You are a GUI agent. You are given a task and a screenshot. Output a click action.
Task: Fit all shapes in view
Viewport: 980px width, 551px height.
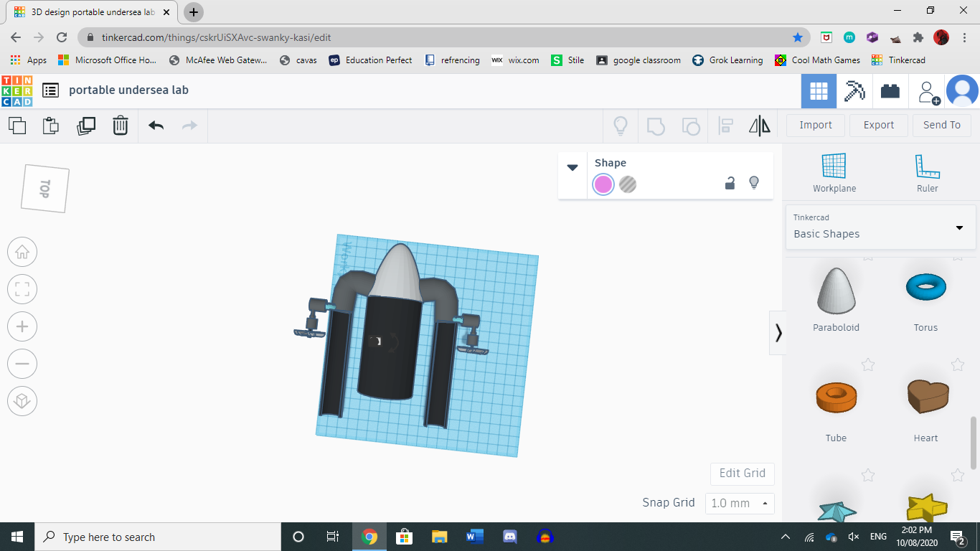(22, 289)
